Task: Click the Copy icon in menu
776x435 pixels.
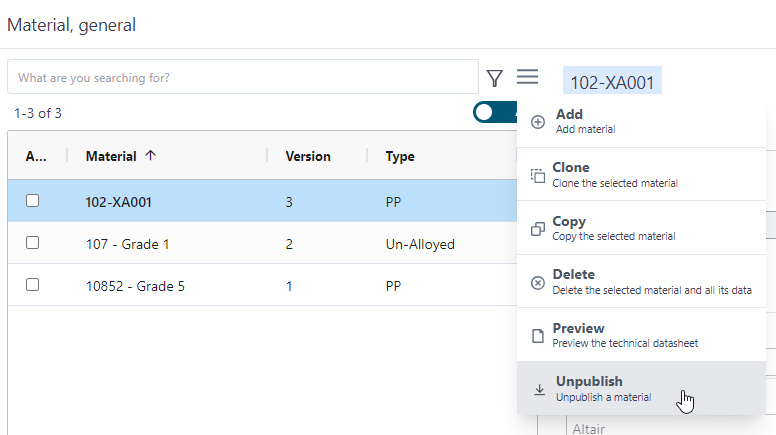Action: coord(538,229)
